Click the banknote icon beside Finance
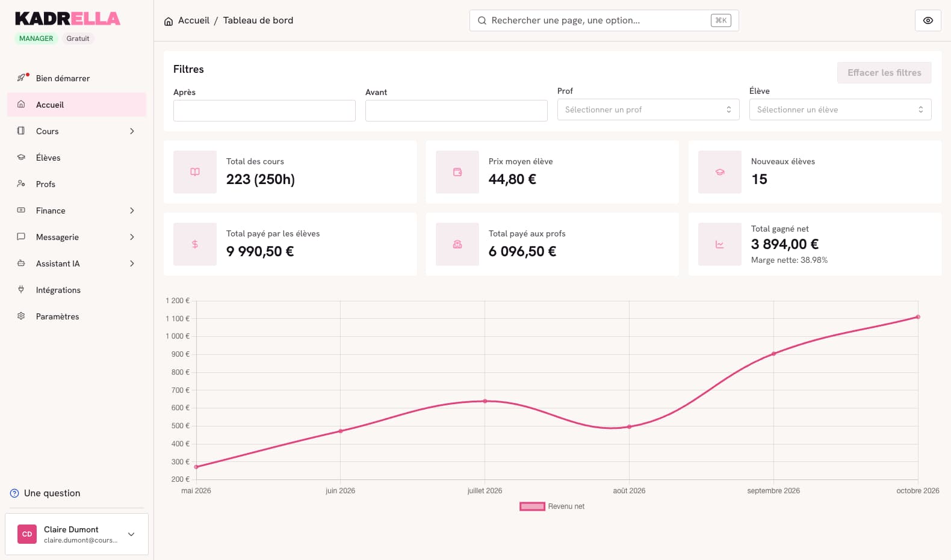Viewport: 951px width, 560px height. [21, 210]
